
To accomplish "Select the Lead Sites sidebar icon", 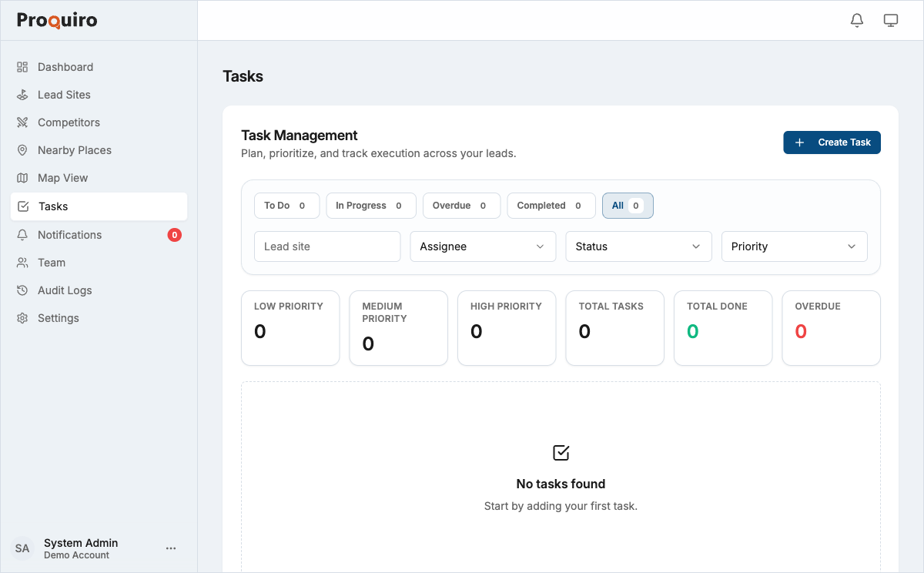I will (x=24, y=94).
